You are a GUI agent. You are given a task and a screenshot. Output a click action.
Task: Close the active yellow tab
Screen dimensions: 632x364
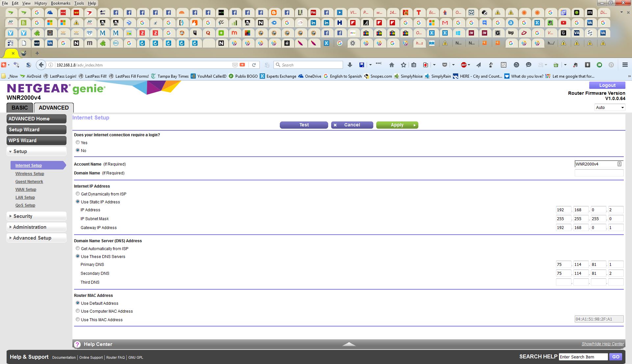point(13,53)
